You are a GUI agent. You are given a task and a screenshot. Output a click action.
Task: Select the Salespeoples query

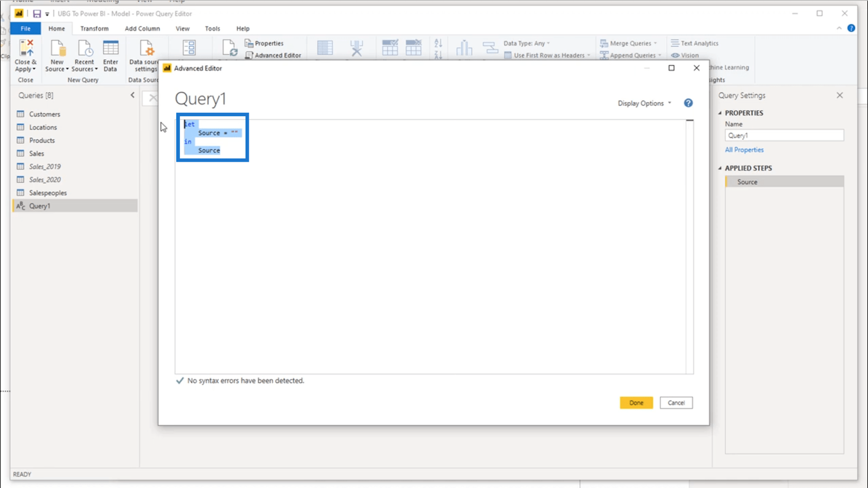coord(75,193)
